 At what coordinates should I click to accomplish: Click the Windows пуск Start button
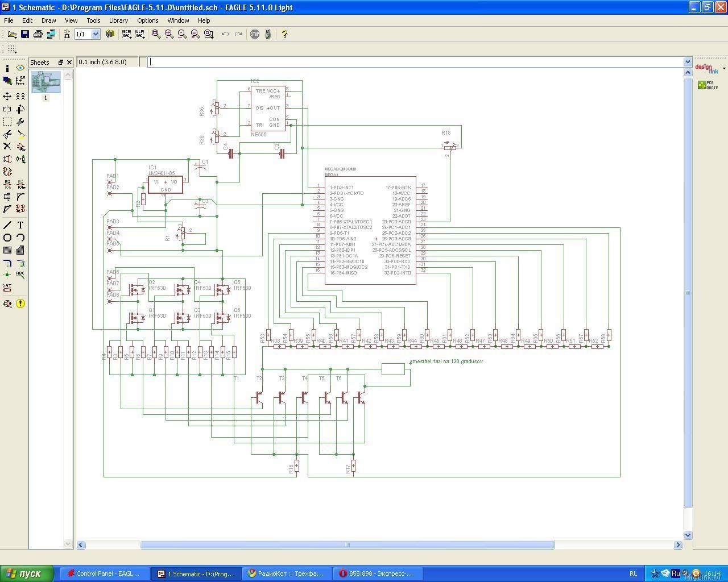point(27,573)
